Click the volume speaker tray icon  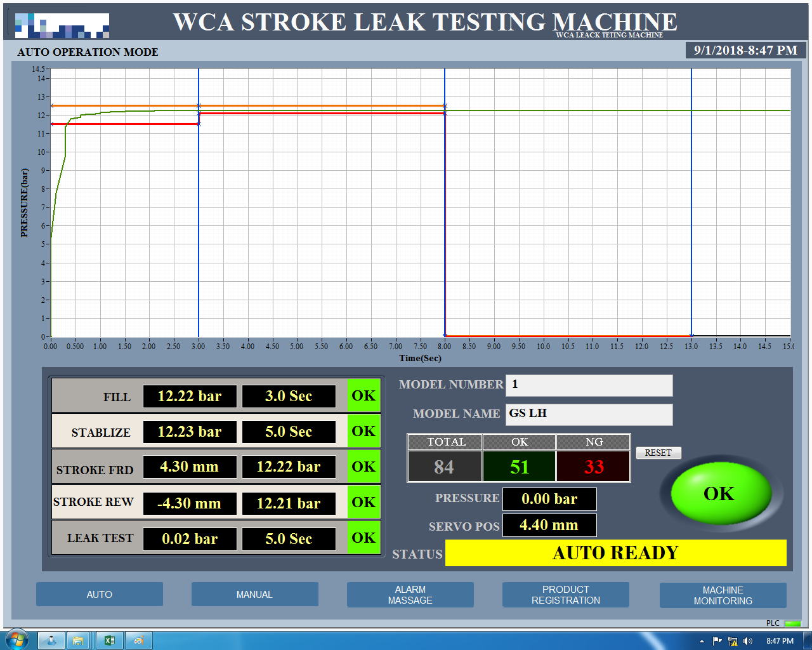pos(748,641)
